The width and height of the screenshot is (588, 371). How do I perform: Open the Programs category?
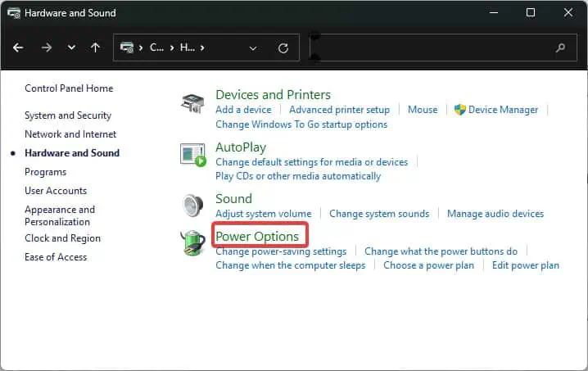(45, 172)
